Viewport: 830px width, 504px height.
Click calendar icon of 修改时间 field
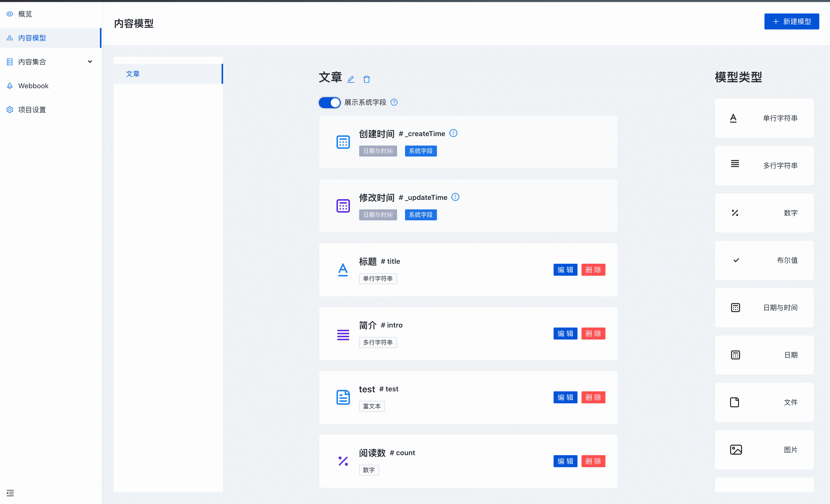click(343, 205)
